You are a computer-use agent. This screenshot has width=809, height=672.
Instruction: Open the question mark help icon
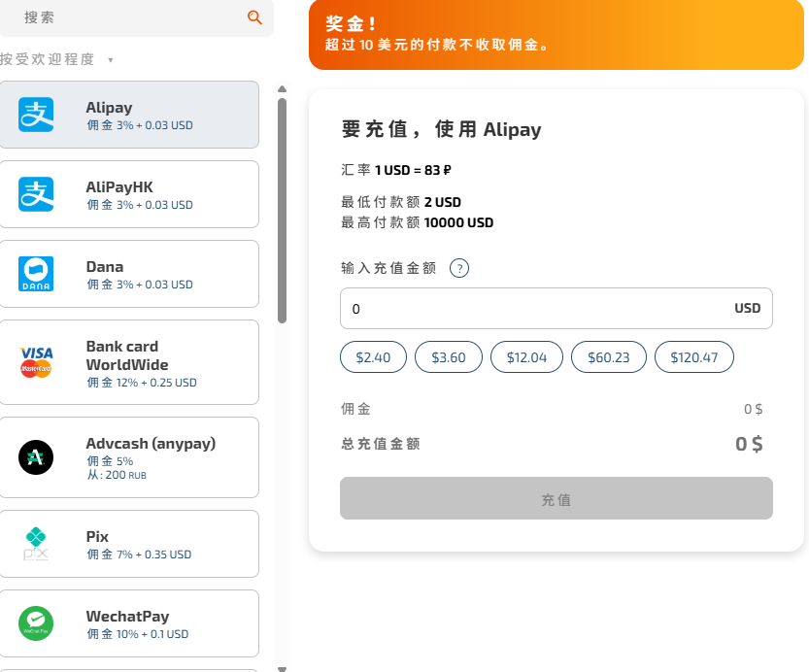[x=459, y=268]
